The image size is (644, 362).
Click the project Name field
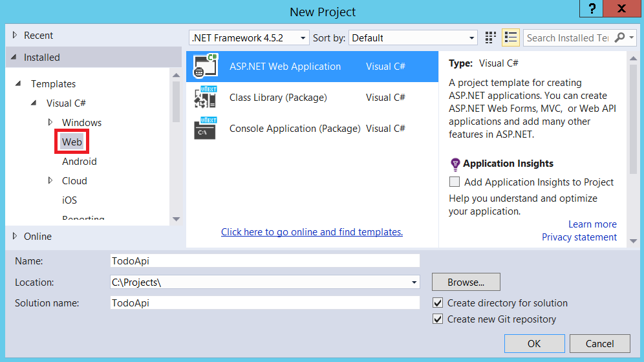(265, 261)
